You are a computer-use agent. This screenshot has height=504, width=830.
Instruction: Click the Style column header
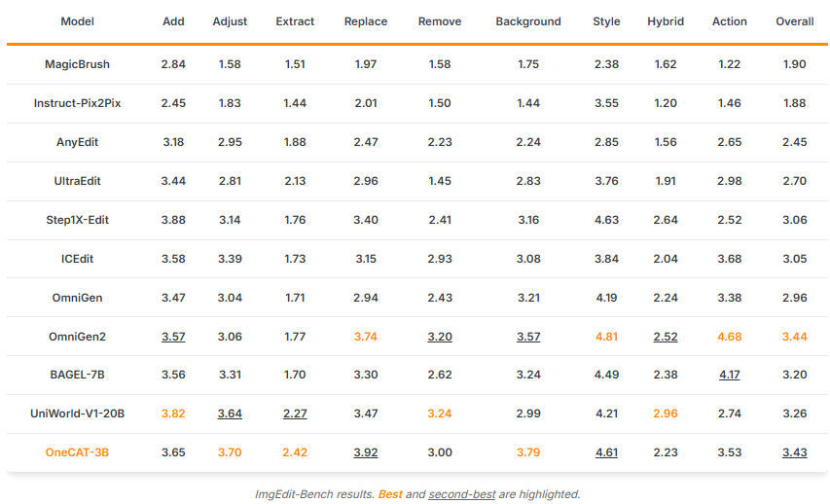tap(606, 21)
